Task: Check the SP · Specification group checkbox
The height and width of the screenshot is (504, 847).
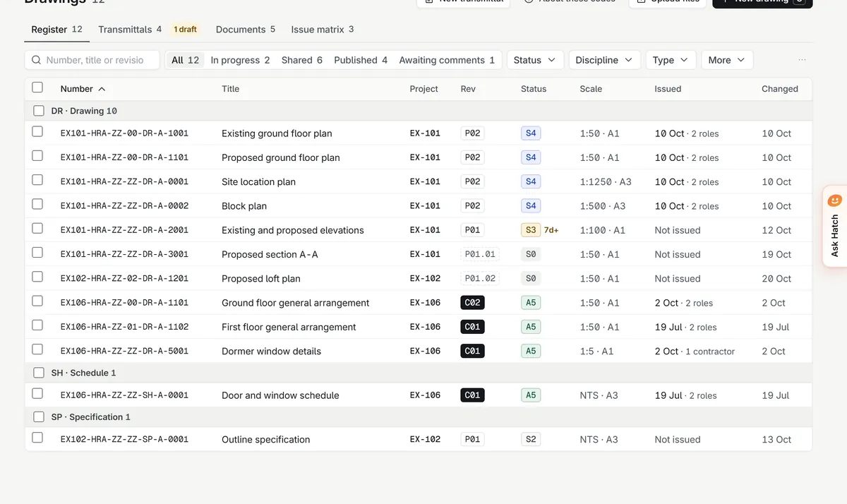Action: pyautogui.click(x=39, y=416)
